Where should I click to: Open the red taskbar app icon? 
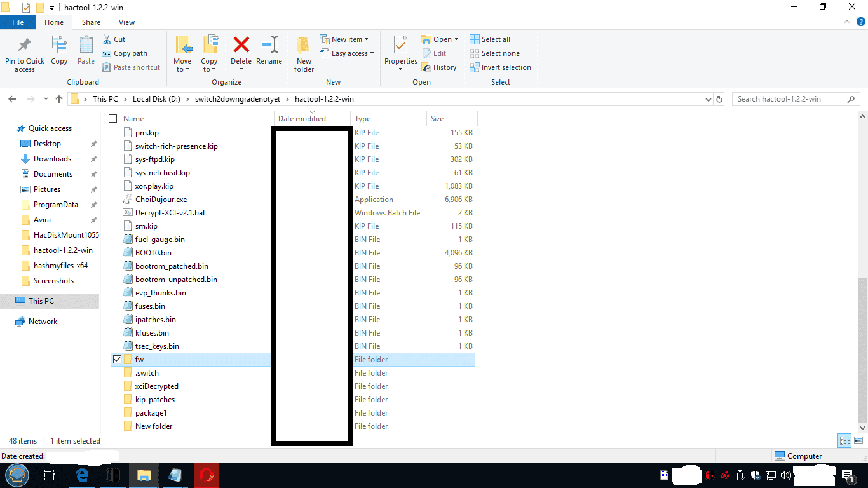tap(207, 475)
